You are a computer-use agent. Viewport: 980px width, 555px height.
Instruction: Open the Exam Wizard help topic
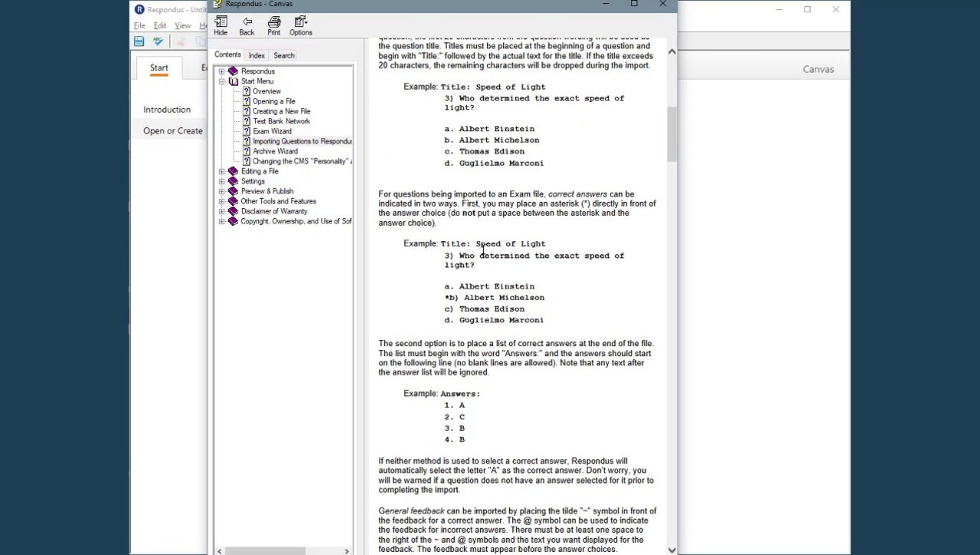[272, 131]
